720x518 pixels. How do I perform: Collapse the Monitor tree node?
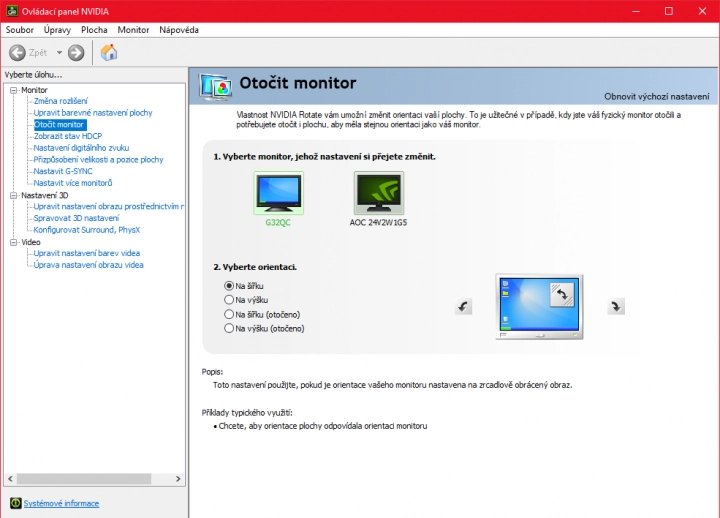(13, 90)
